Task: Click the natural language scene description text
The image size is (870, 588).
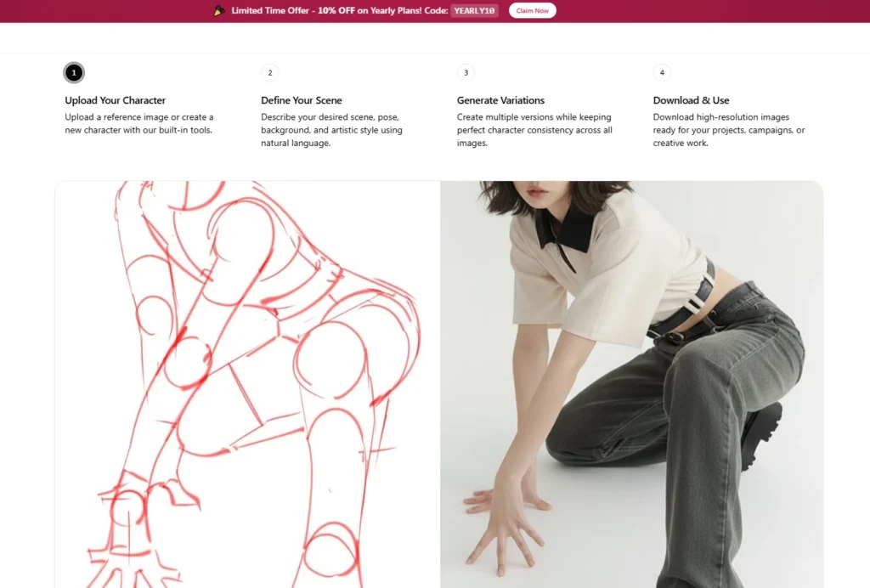Action: (332, 130)
